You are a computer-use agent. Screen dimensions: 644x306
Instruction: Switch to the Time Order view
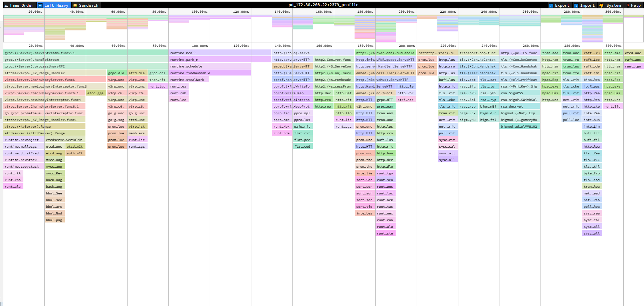point(19,5)
